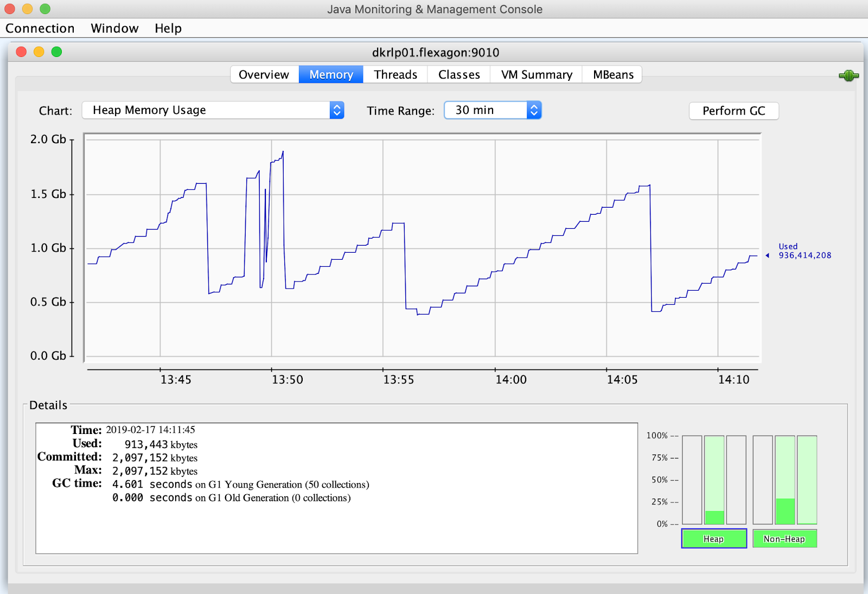Toggle the Heap memory selector button
Viewport: 868px width, 594px height.
tap(714, 539)
